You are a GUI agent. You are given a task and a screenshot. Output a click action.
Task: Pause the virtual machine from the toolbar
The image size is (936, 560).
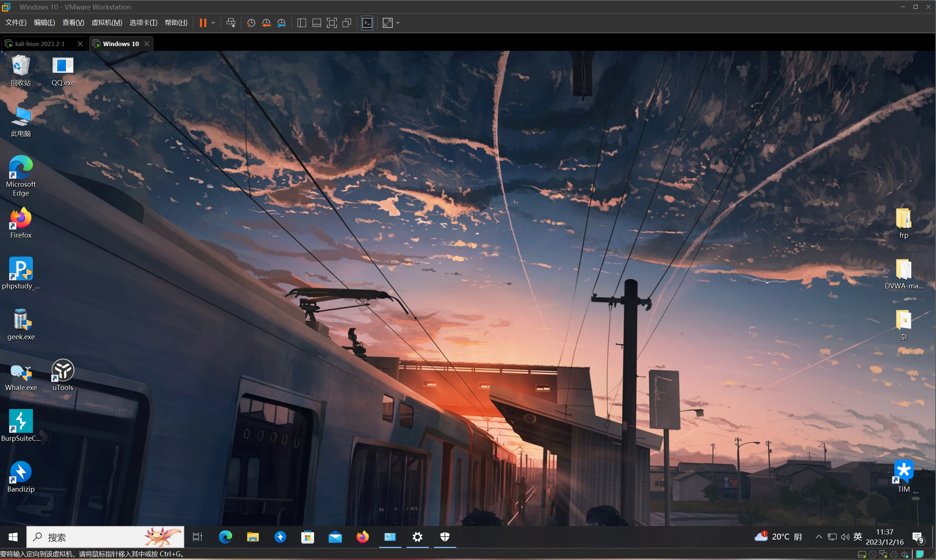click(x=203, y=23)
